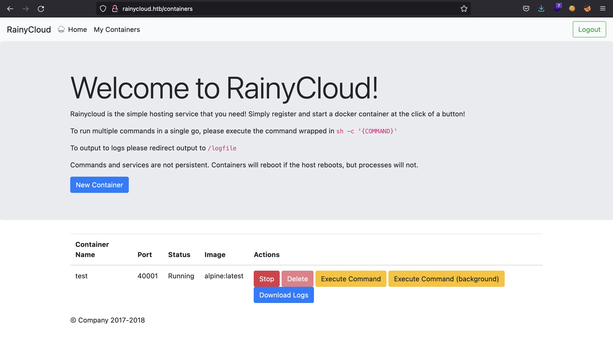Open the cookie extension icon

pos(572,9)
